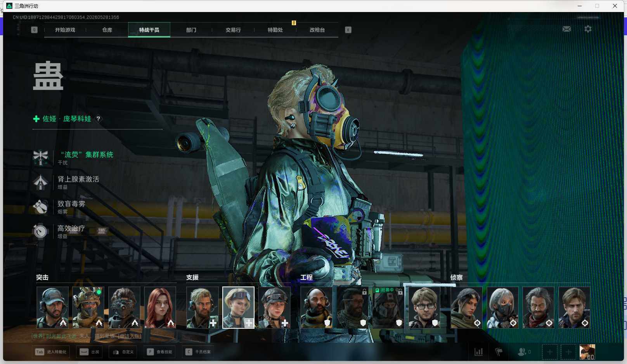Select the 特战干员 tab
Image resolution: width=627 pixels, height=364 pixels.
click(x=149, y=30)
